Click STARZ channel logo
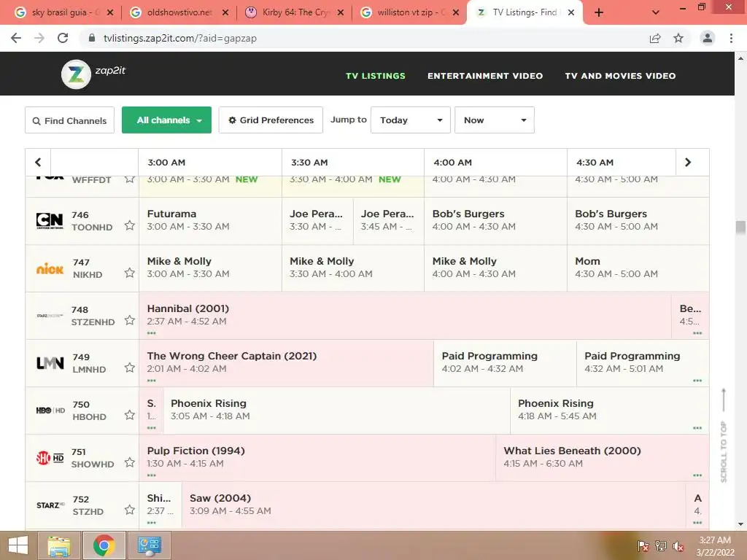This screenshot has width=747, height=560. [50, 505]
